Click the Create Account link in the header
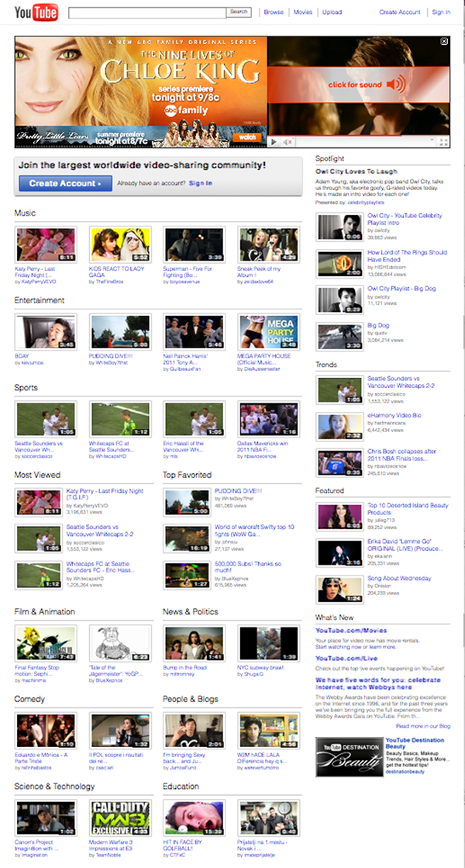Image resolution: width=465 pixels, height=868 pixels. (400, 12)
